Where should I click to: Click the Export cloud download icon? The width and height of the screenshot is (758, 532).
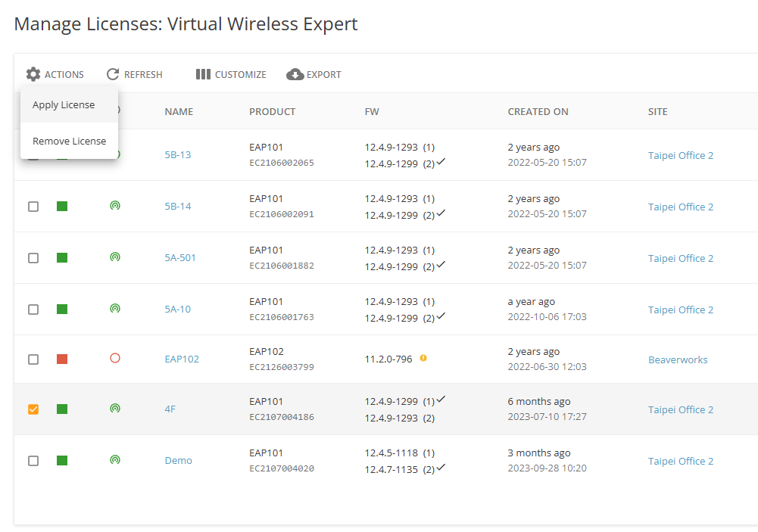pos(295,74)
